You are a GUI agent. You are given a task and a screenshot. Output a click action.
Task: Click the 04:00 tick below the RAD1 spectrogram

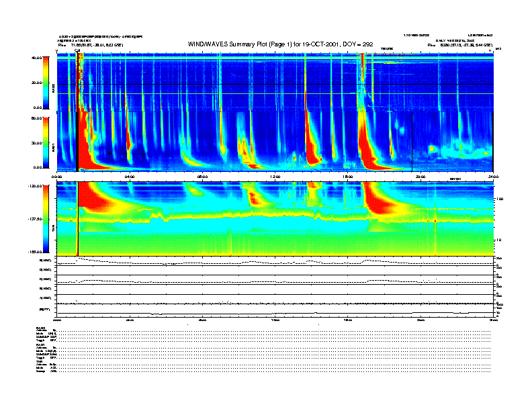coord(130,177)
